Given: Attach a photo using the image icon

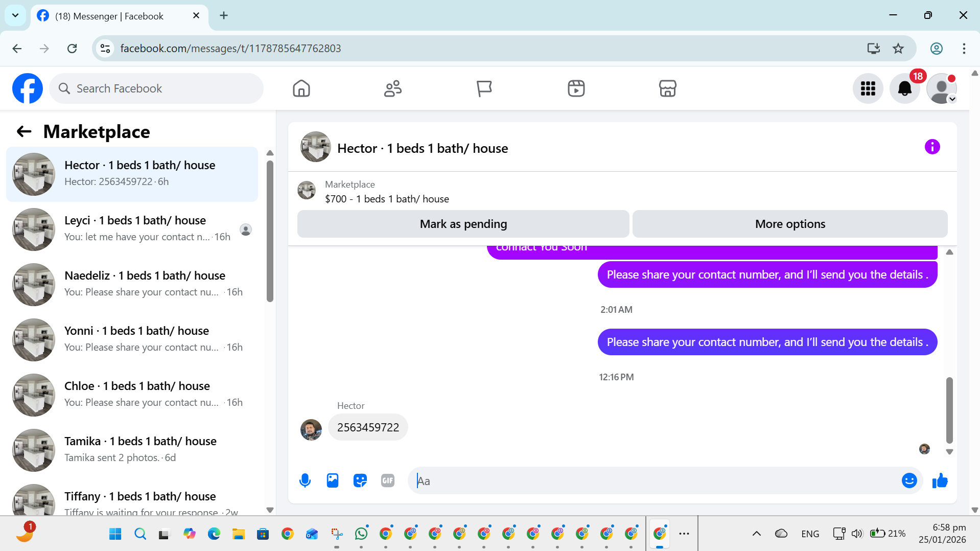Looking at the screenshot, I should click(333, 480).
